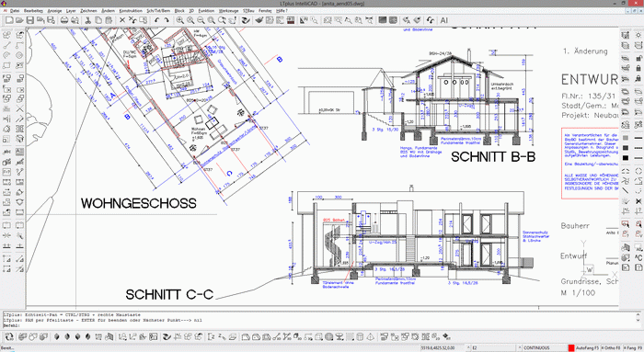Click the printer icon in toolbar
The image size is (644, 352).
(64, 20)
